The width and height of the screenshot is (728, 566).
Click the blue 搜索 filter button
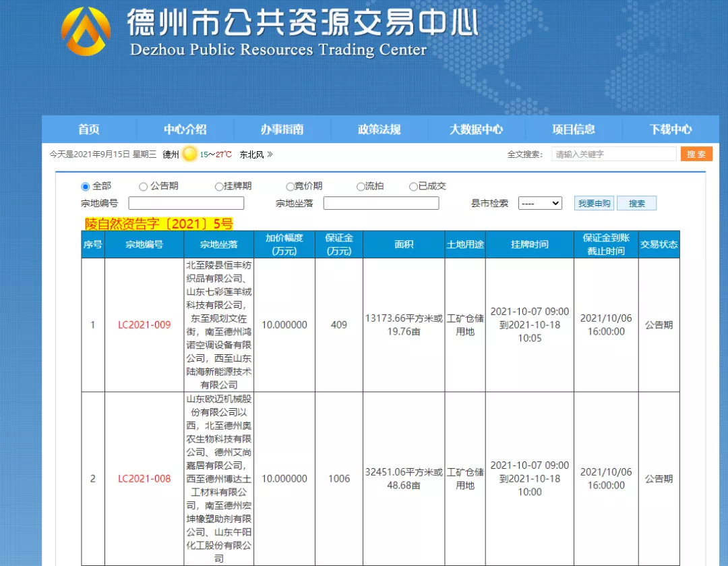[x=636, y=203]
